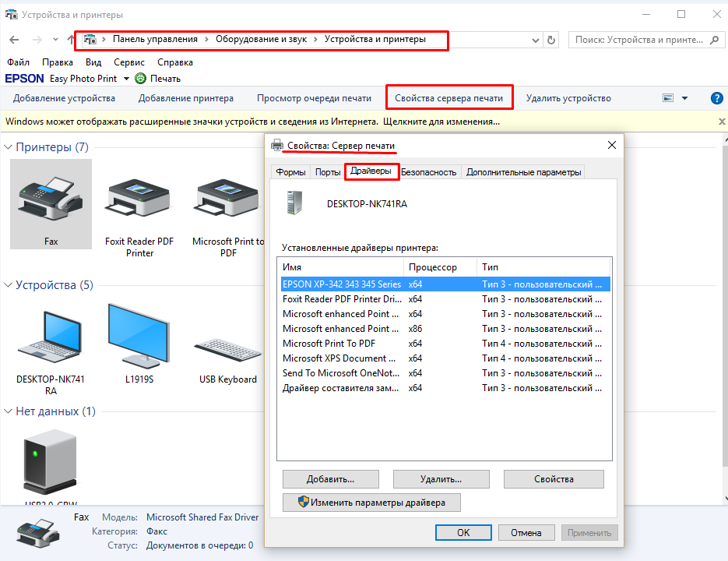
Task: Cancel the dialog with Отмена
Action: click(526, 533)
